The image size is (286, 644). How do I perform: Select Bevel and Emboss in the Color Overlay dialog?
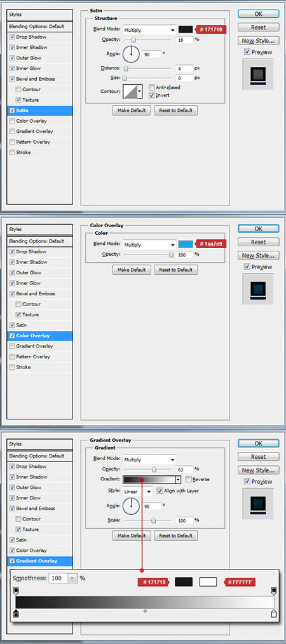pos(40,293)
